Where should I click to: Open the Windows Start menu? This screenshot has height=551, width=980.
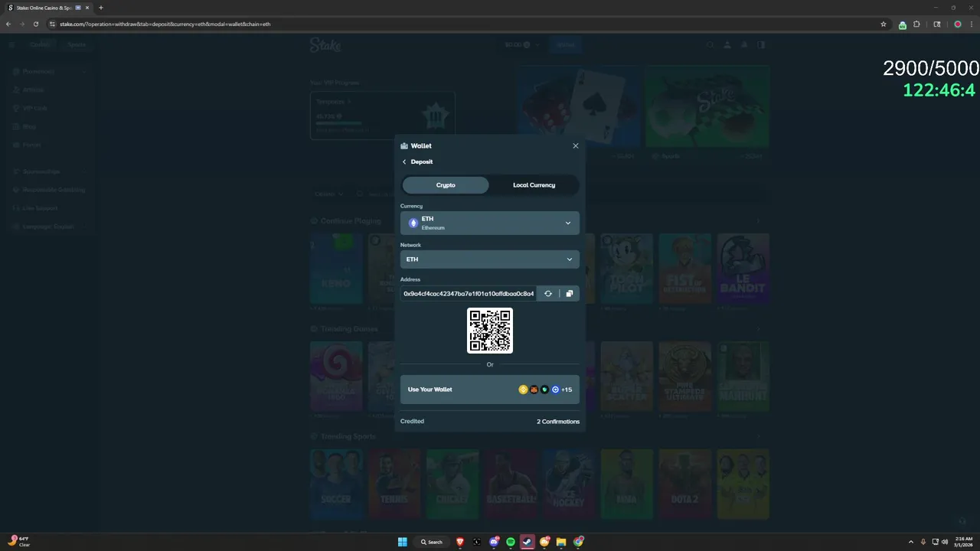pos(403,542)
